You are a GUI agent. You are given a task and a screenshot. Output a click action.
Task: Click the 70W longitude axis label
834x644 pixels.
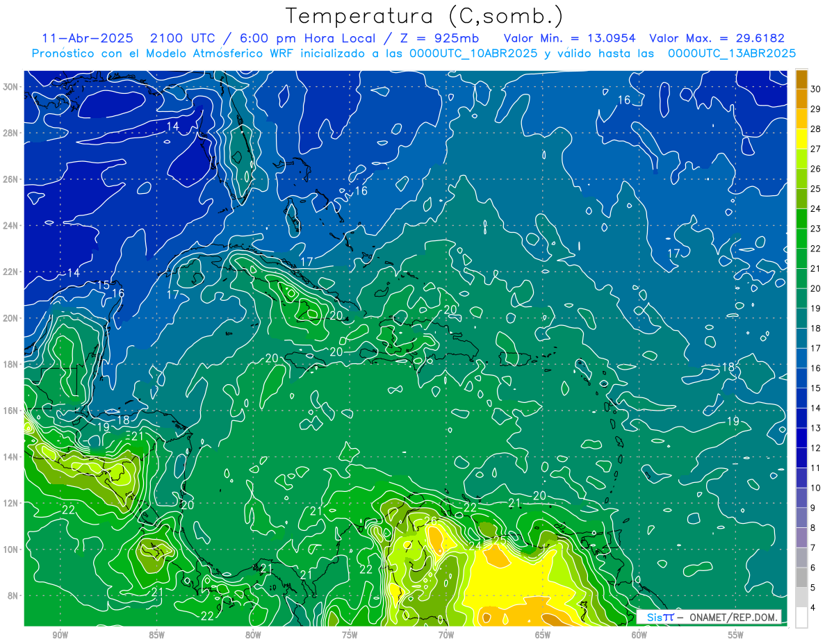446,635
